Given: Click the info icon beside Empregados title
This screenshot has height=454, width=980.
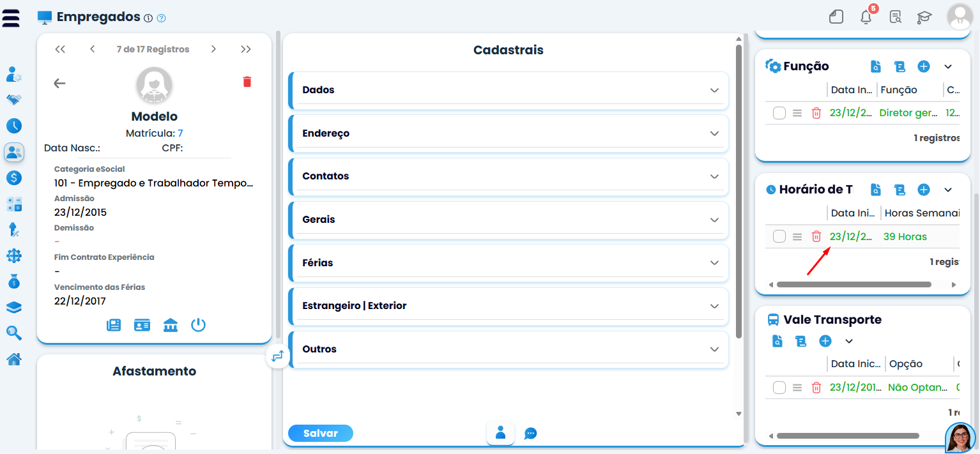Looking at the screenshot, I should coord(148,18).
